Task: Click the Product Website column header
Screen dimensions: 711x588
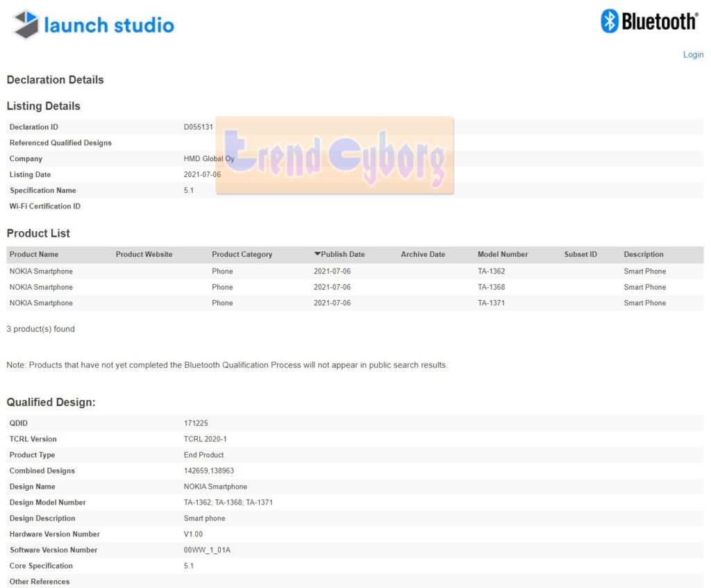Action: tap(144, 255)
